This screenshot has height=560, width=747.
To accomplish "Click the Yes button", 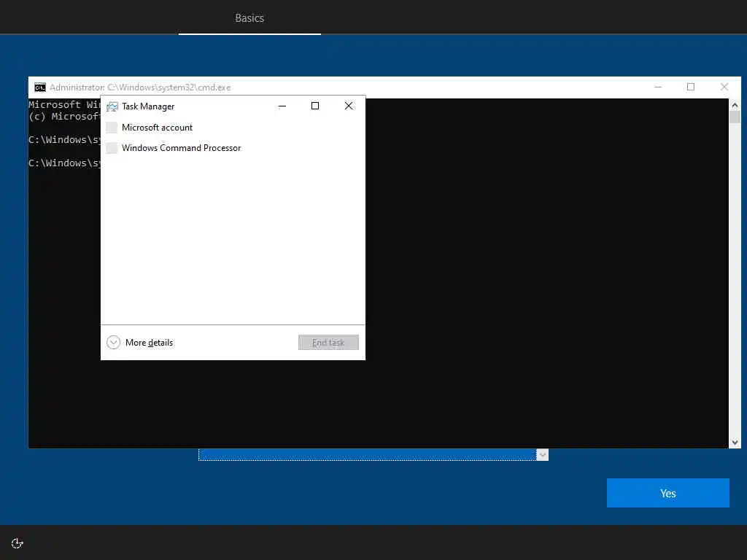I will pos(668,493).
